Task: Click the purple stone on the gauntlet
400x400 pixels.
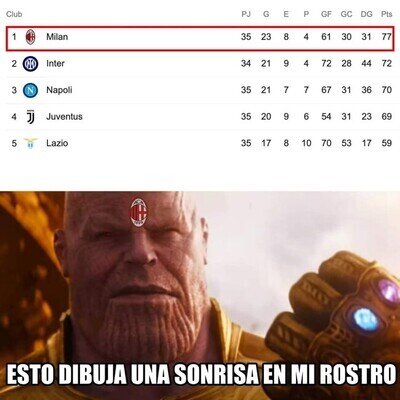Action: pos(388,293)
